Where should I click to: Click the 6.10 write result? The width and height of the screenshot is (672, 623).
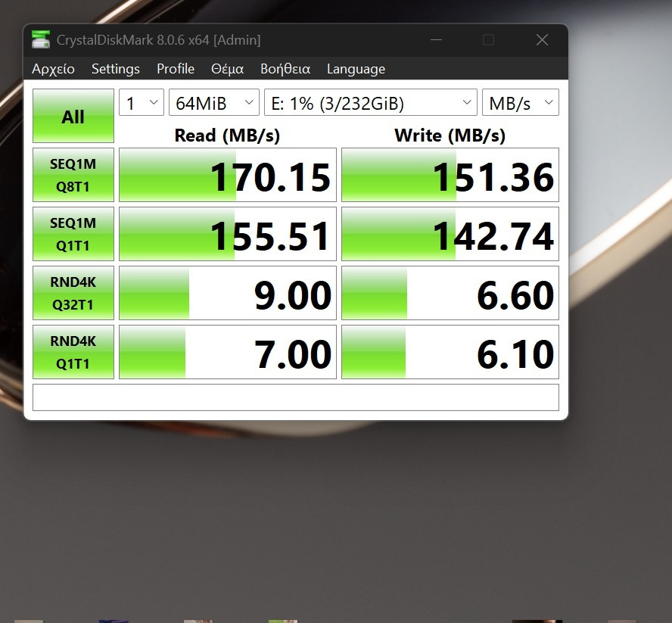point(450,352)
